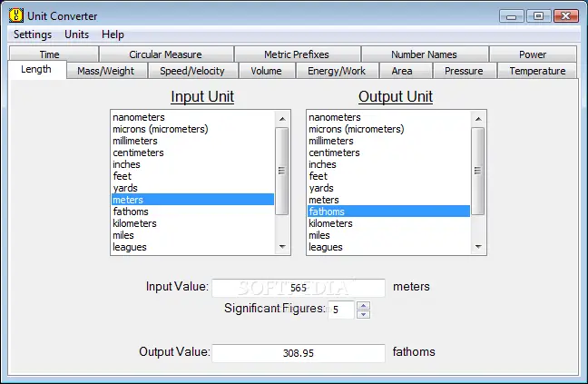Select kilometers in Output Unit list
The width and height of the screenshot is (588, 384).
[389, 223]
